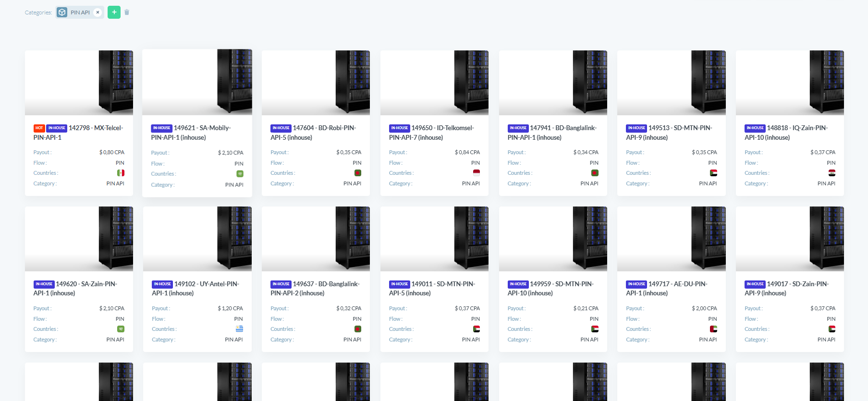Add a new category filter with plus button

point(114,12)
